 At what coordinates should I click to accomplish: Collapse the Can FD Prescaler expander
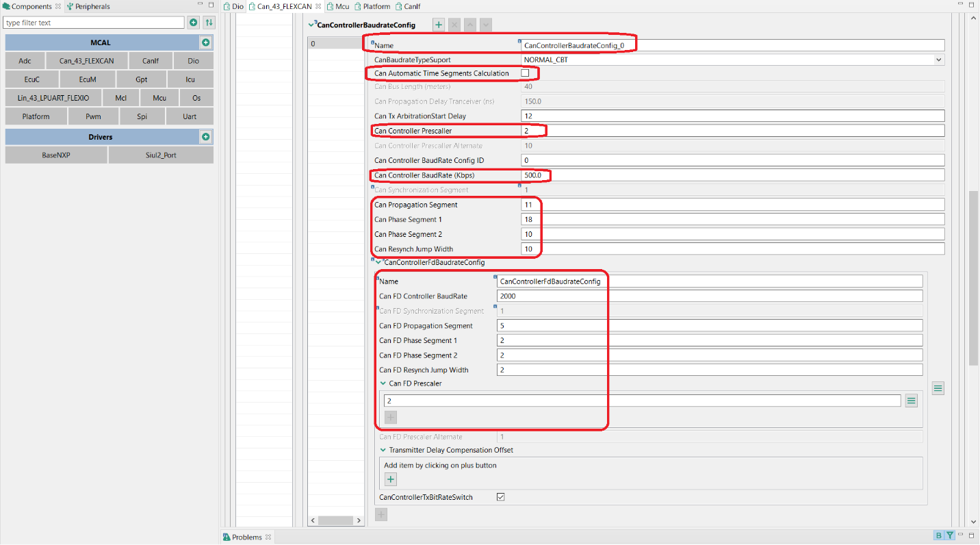[383, 383]
